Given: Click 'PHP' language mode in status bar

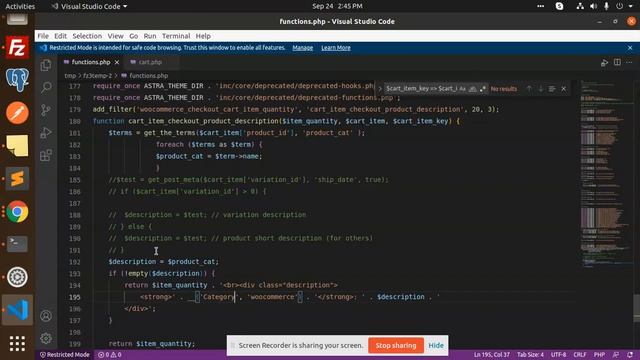Looking at the screenshot, I should click(x=599, y=355).
